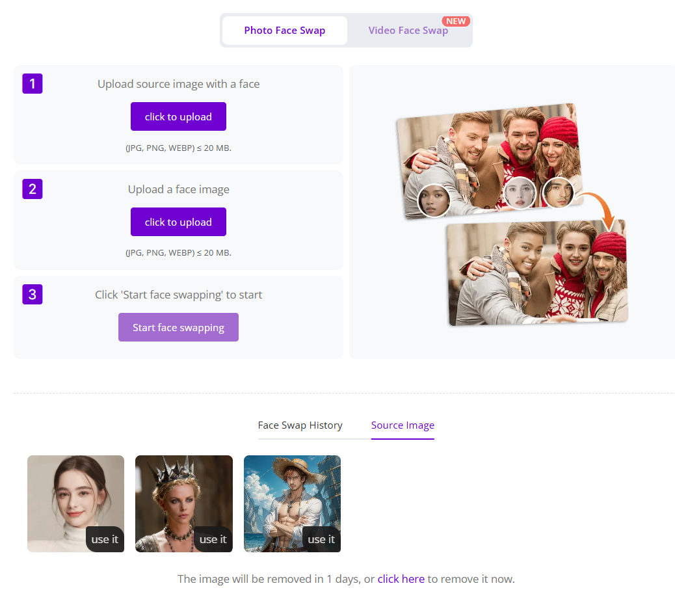Click to upload under face image step

[x=178, y=222]
